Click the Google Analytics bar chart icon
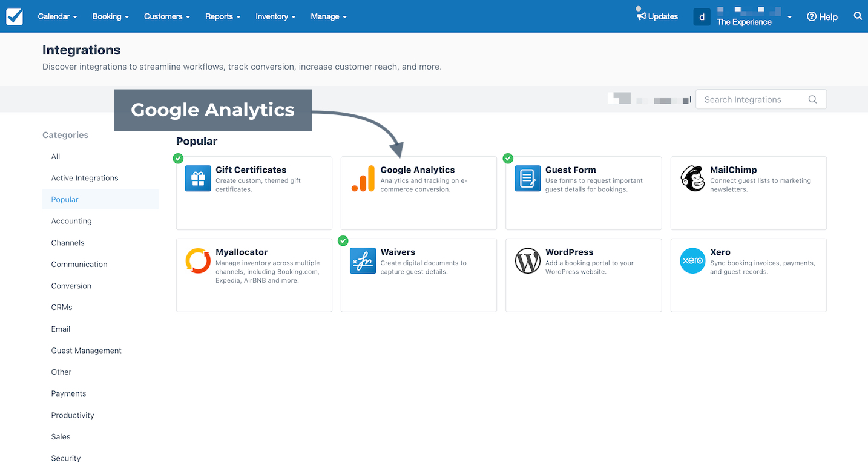This screenshot has width=868, height=474. (x=363, y=179)
